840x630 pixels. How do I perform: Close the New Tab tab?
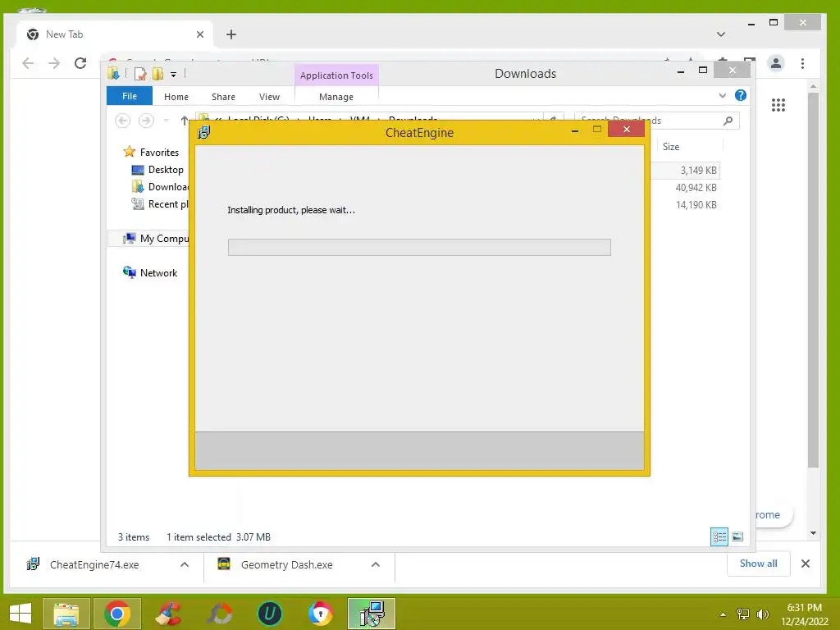click(200, 34)
